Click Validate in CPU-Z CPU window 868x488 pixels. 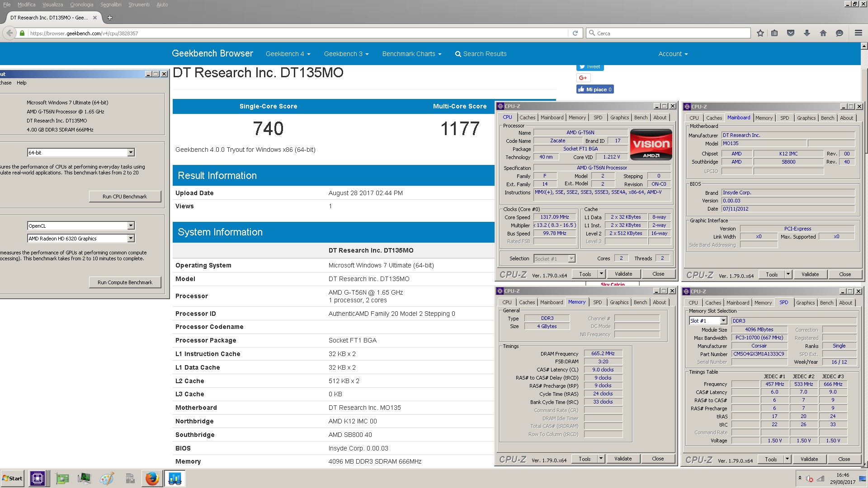pos(623,274)
